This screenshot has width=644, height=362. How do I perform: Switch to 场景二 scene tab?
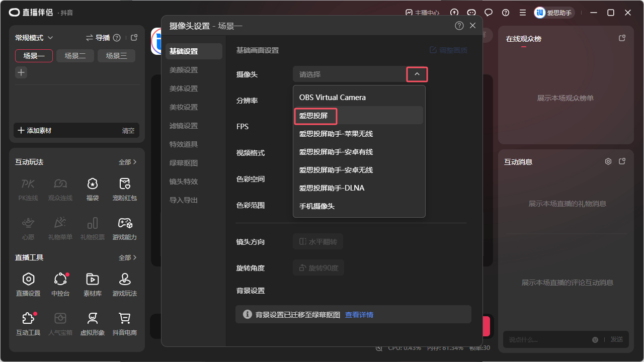click(75, 56)
